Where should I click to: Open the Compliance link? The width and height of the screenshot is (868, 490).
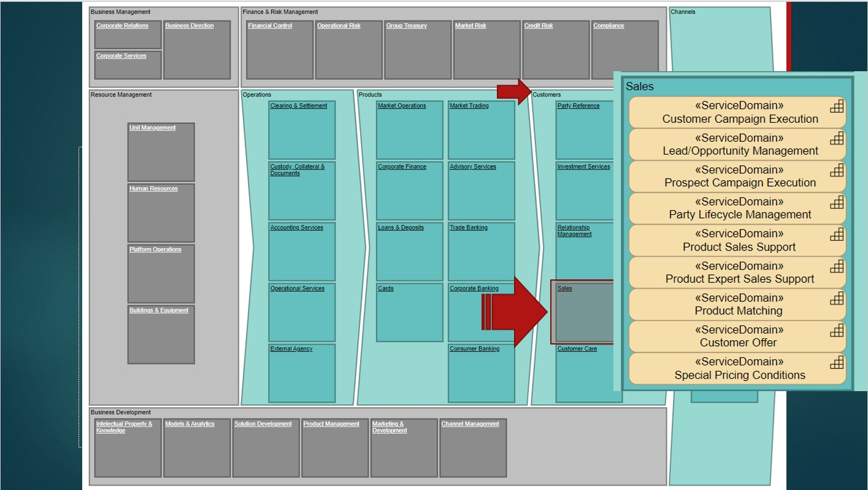609,26
